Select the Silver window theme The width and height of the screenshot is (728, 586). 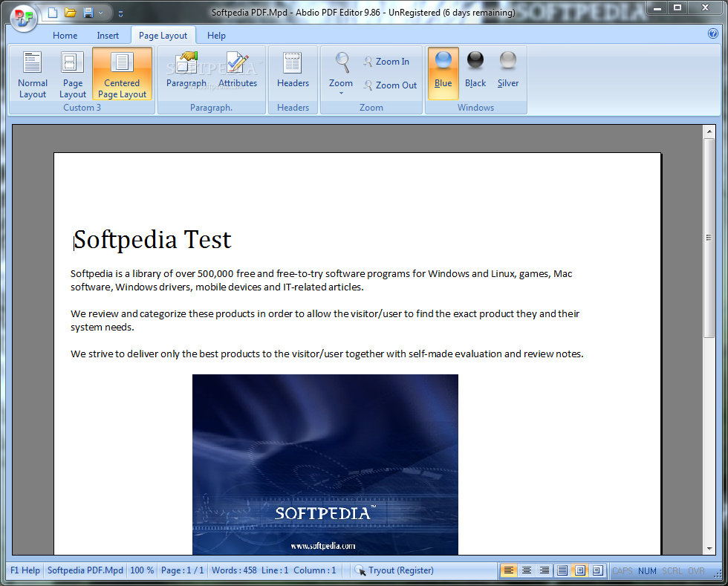[508, 70]
